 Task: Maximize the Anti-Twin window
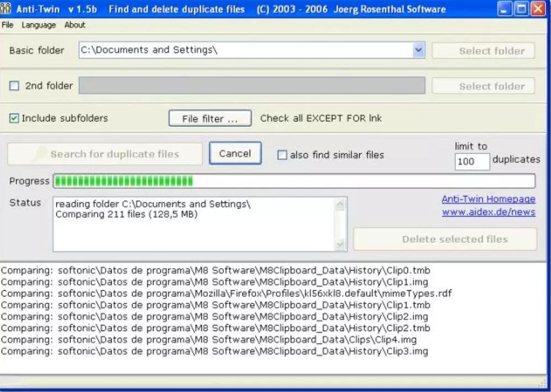tap(522, 9)
